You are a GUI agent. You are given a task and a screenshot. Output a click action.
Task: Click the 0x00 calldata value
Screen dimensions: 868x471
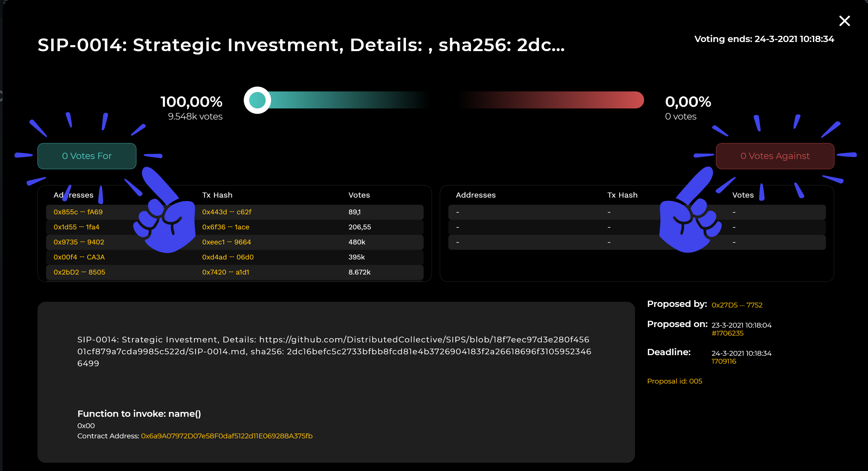coord(86,426)
